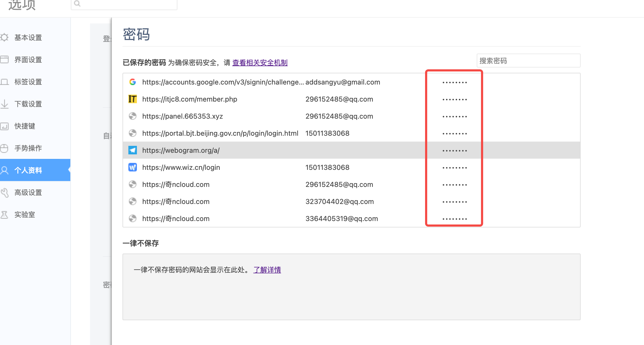Focus the 搜索密码 search field

528,61
